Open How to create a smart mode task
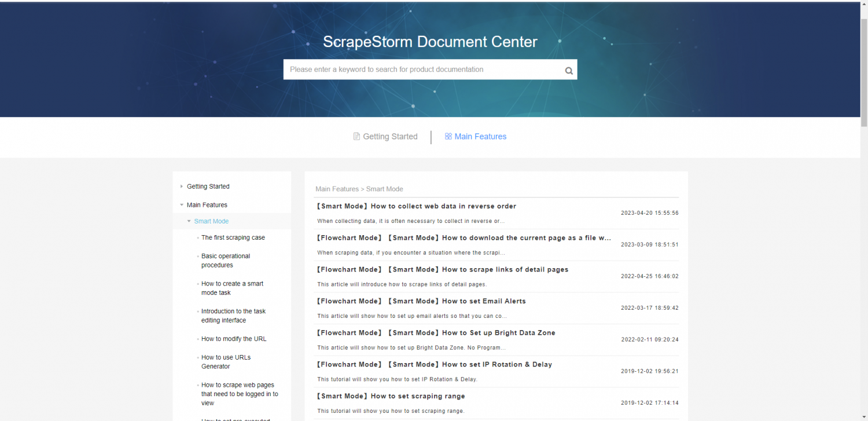Viewport: 868px width, 421px height. pyautogui.click(x=232, y=288)
